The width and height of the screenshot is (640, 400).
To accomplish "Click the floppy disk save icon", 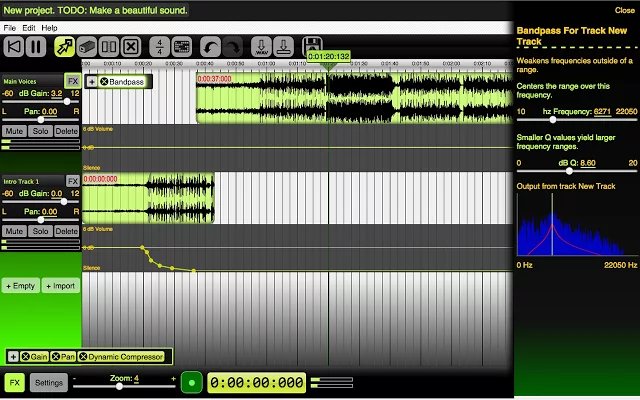I will point(312,45).
